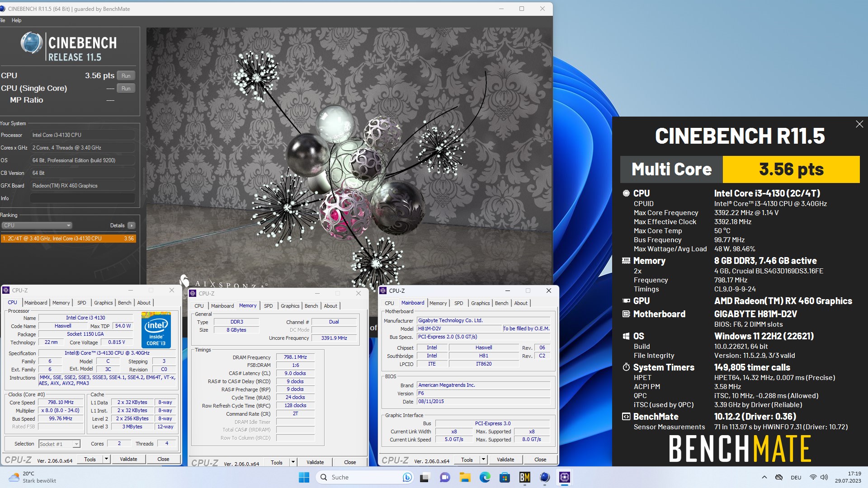Viewport: 868px width, 488px height.
Task: Open Microsoft Store from the taskbar
Action: 505,478
